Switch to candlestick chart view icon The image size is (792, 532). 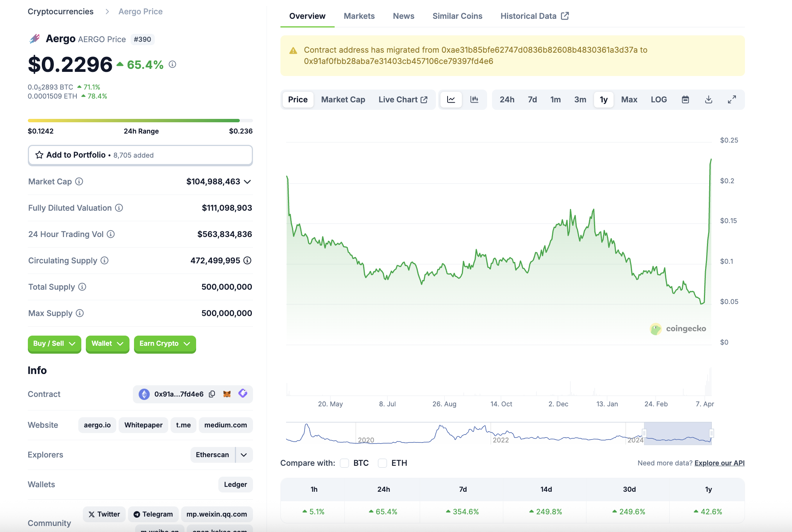pos(474,100)
